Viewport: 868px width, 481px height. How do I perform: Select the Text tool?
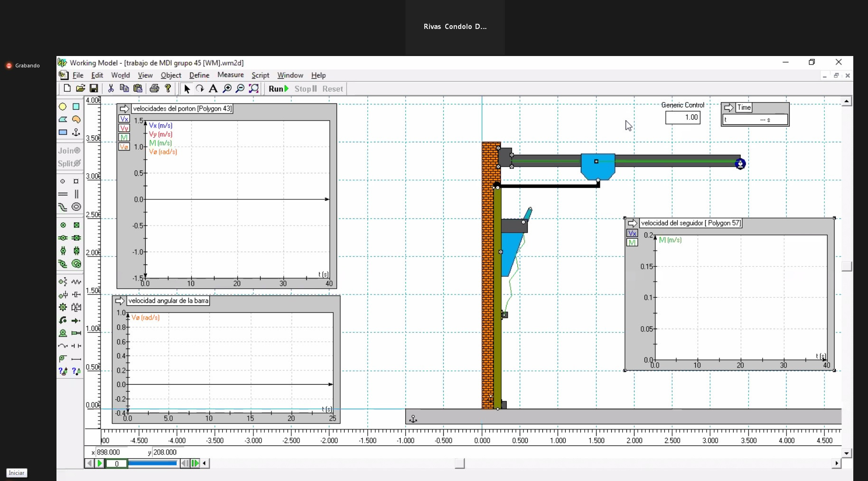click(213, 89)
